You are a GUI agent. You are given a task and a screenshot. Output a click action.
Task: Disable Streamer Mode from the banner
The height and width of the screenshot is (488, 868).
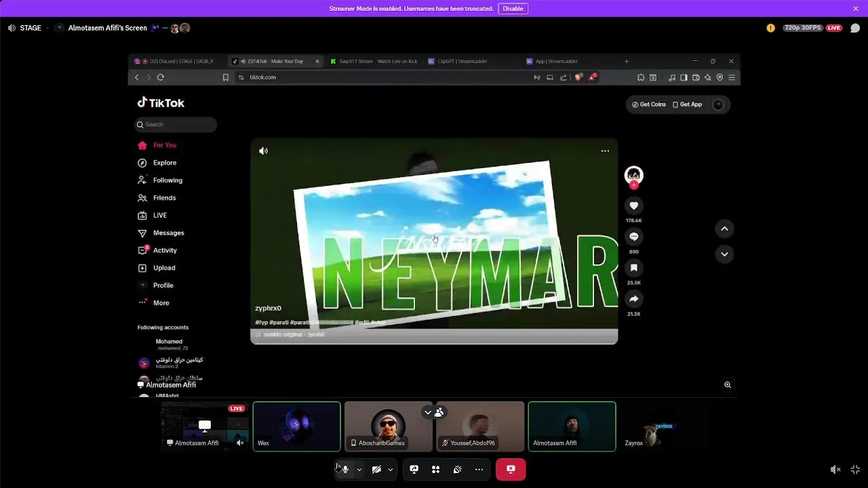[513, 9]
